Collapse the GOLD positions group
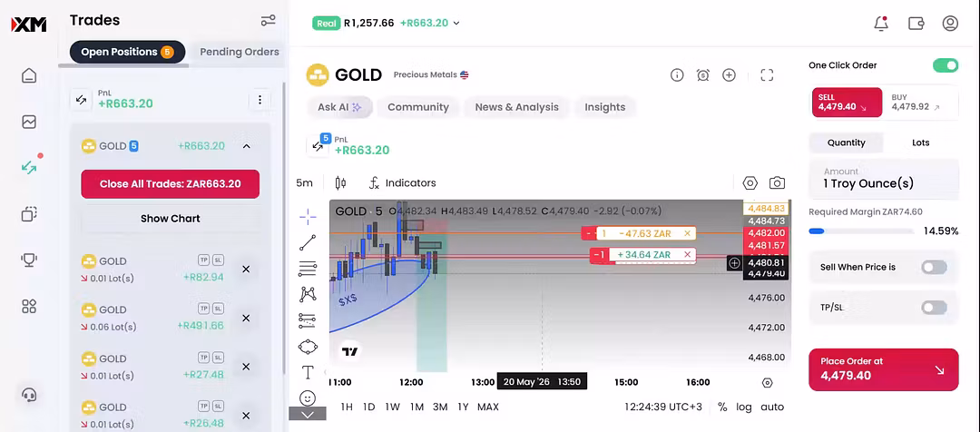 246,146
